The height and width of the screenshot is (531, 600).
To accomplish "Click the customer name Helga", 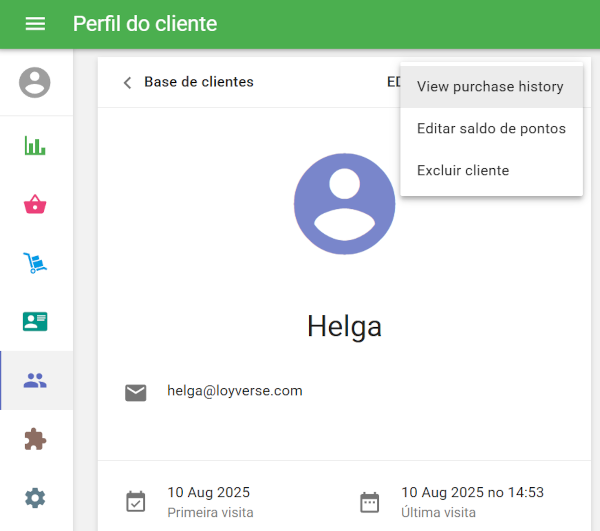I will (x=344, y=326).
